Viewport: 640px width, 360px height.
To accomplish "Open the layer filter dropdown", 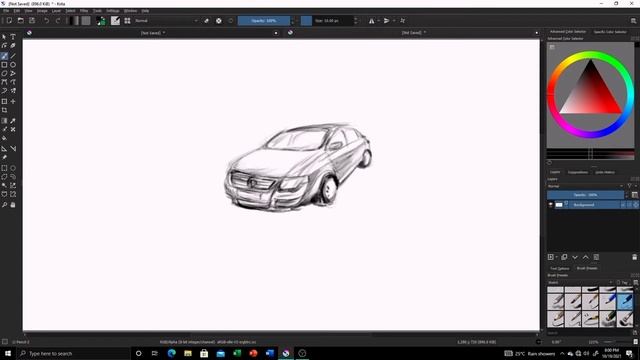I will tap(630, 186).
